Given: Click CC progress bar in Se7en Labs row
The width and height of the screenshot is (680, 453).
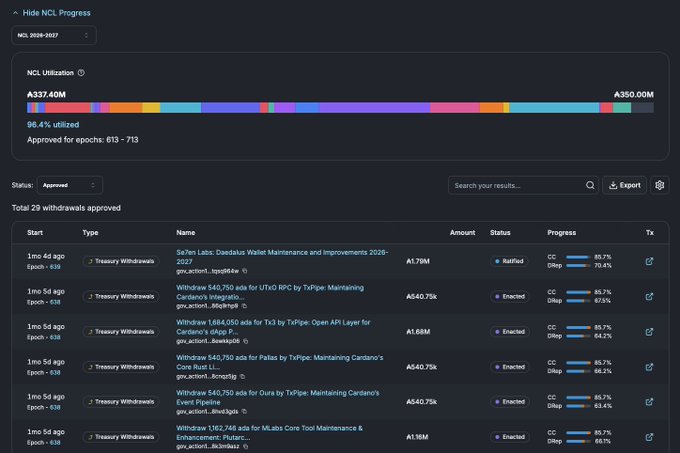Looking at the screenshot, I should (x=578, y=257).
